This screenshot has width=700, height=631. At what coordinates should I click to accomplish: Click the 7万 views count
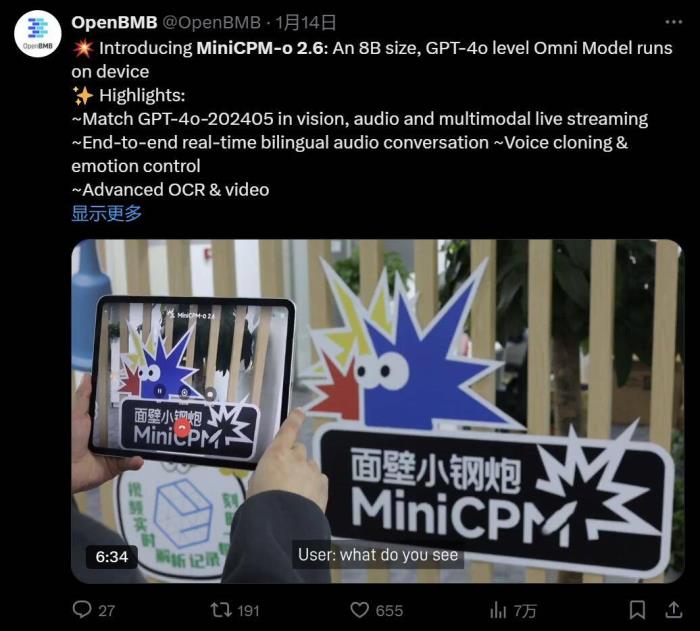pyautogui.click(x=525, y=611)
